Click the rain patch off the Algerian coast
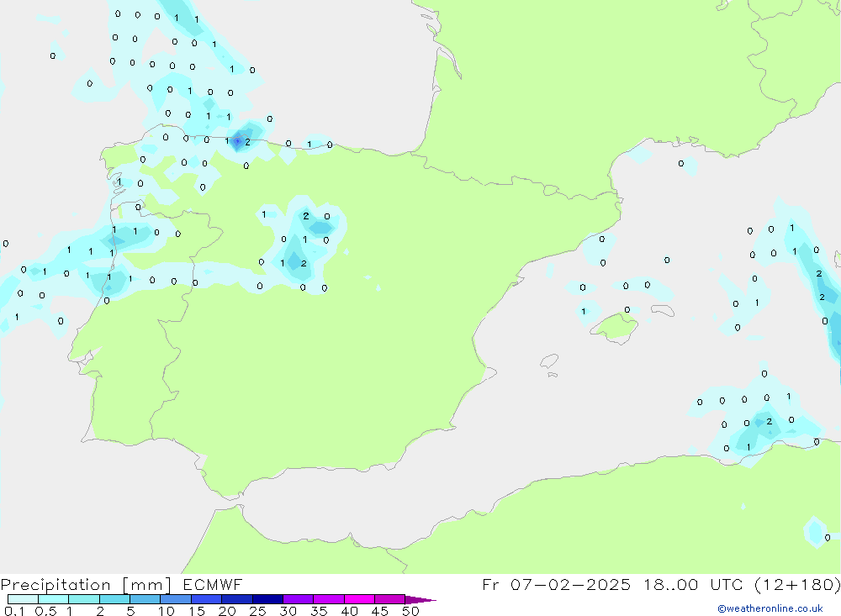This screenshot has height=616, width=841. point(761,427)
